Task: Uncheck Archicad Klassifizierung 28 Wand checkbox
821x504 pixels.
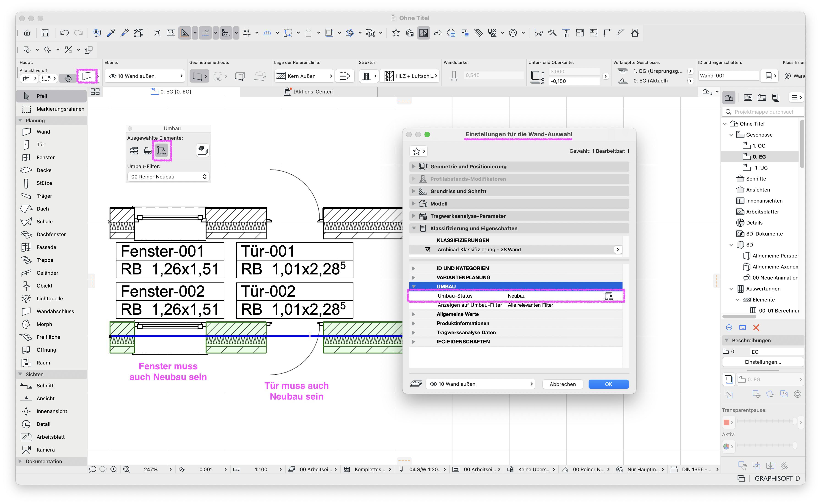Action: (x=427, y=249)
